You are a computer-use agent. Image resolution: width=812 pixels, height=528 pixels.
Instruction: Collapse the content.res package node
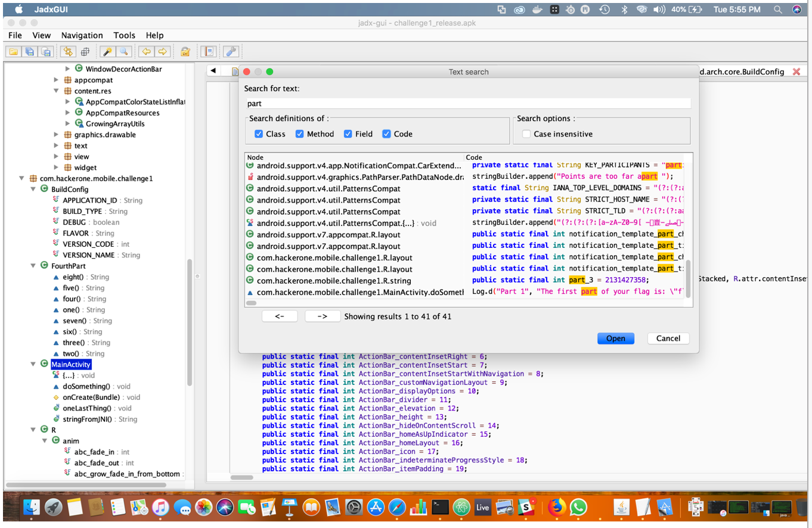point(56,91)
